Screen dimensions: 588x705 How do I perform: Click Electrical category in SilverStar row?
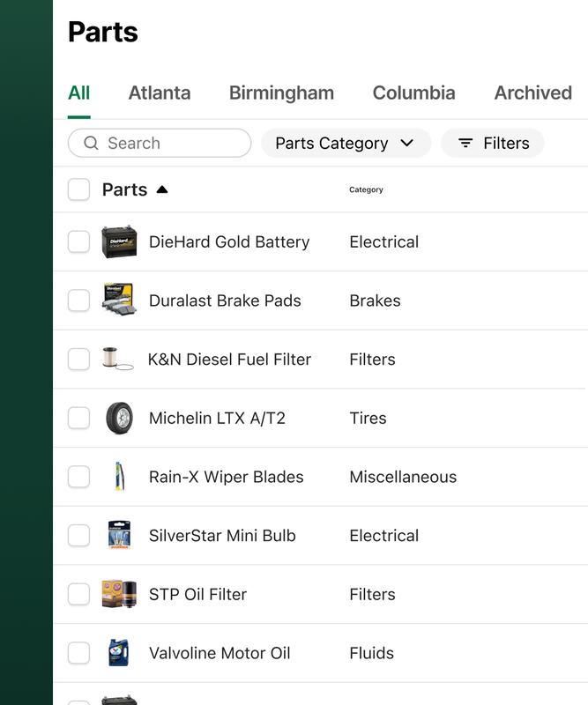coord(384,536)
